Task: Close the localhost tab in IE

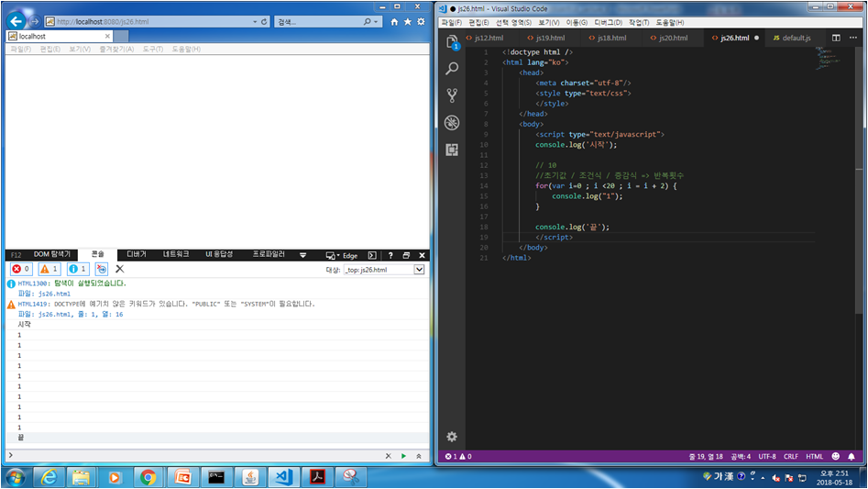Action: 107,36
